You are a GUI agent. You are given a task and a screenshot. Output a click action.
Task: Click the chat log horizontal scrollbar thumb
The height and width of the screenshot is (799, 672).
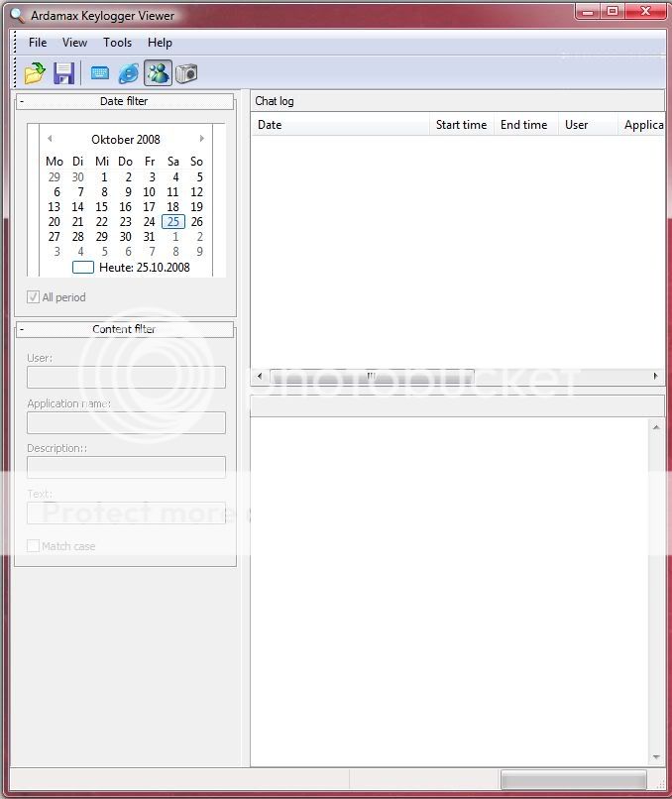tap(372, 376)
